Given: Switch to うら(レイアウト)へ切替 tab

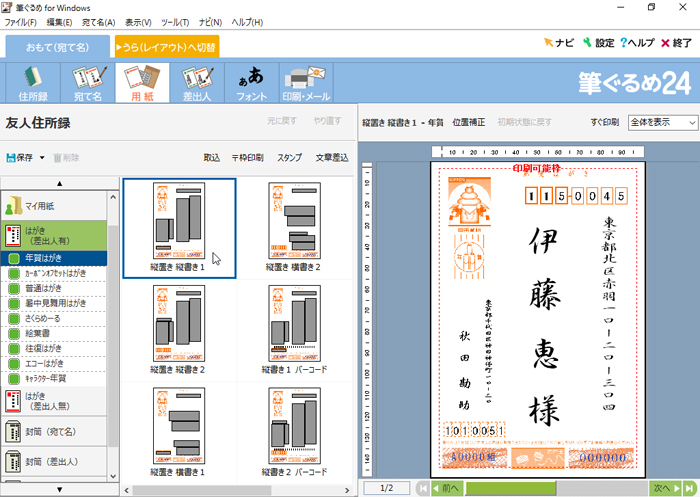Looking at the screenshot, I should (166, 46).
